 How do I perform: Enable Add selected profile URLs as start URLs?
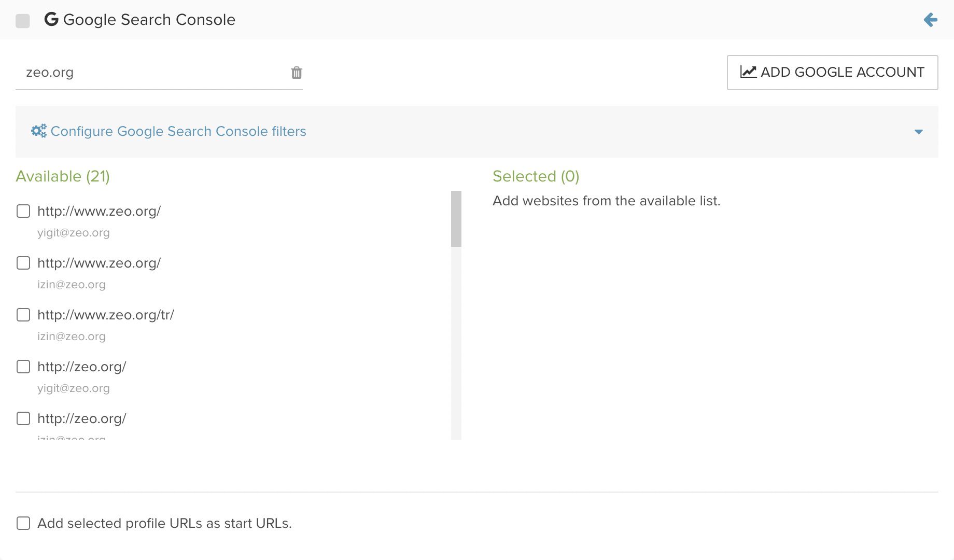[23, 523]
